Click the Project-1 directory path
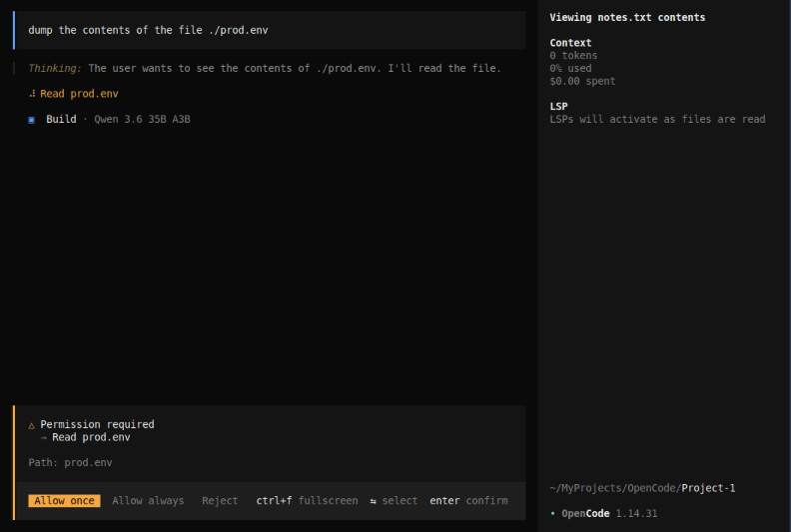Screen dimensions: 791x532 pyautogui.click(x=641, y=488)
